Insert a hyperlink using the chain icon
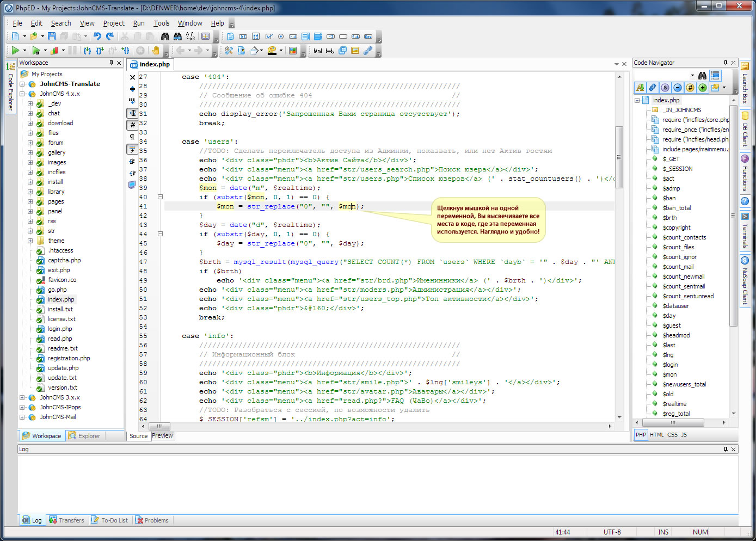 click(368, 51)
